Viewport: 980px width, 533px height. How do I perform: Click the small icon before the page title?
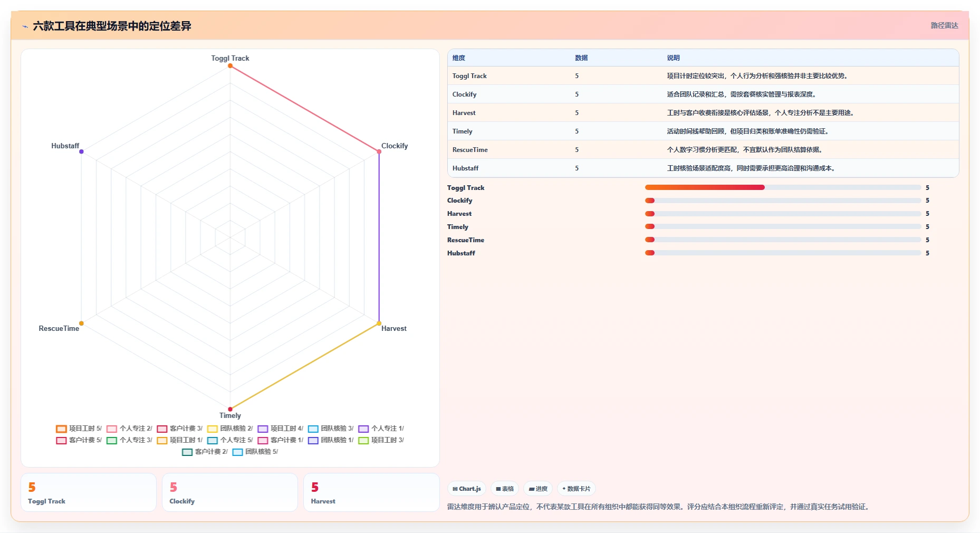point(25,26)
